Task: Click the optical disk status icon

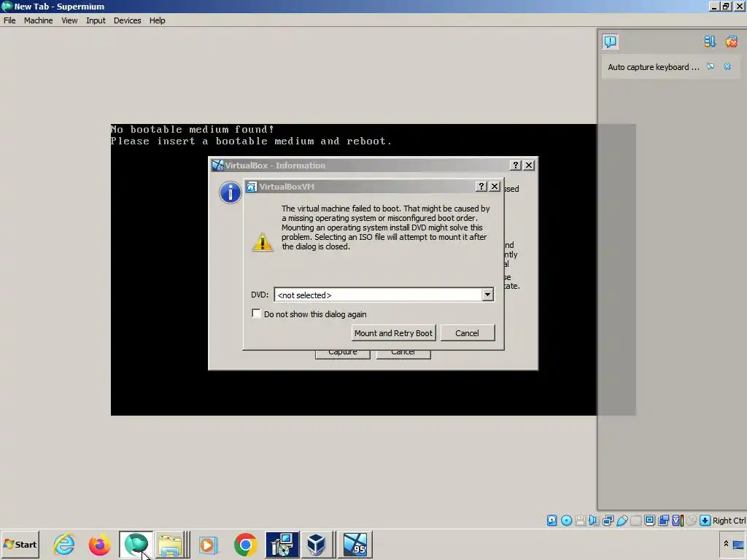Action: [566, 521]
